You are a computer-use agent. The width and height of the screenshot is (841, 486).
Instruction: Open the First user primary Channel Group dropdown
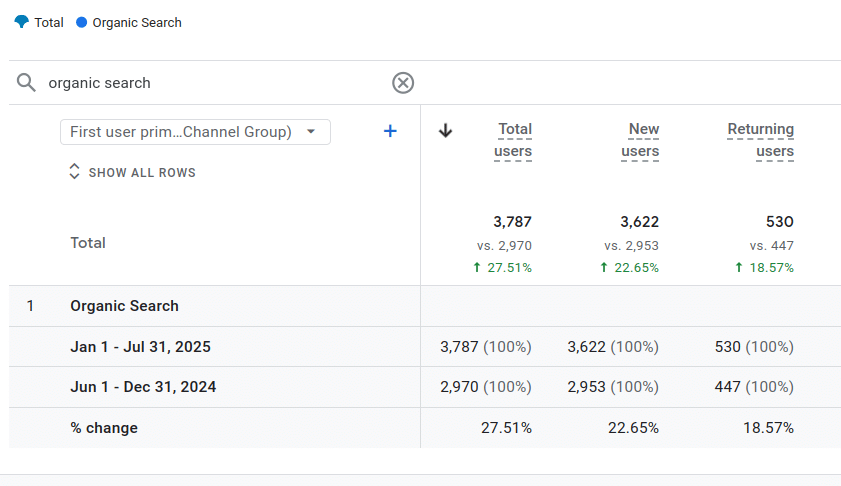tap(195, 132)
